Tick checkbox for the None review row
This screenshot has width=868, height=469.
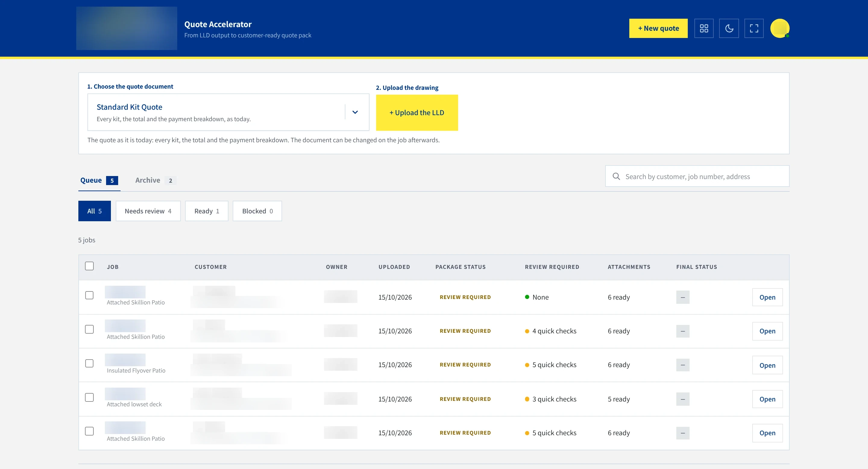coord(89,295)
